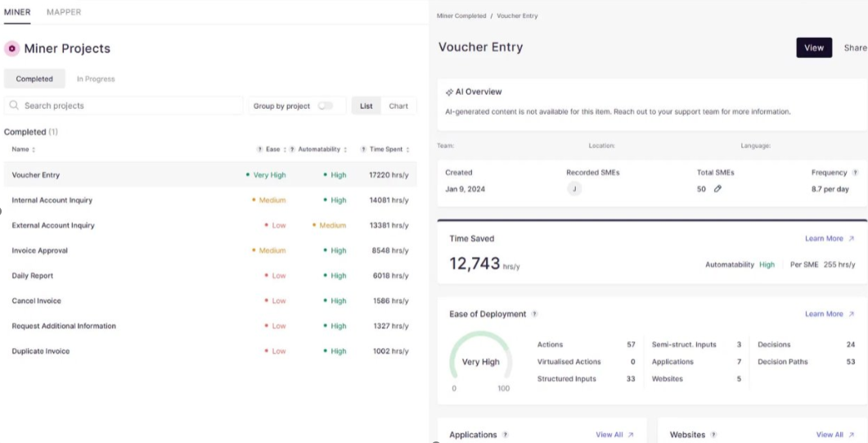Sort by Ease column arrow
Image resolution: width=868 pixels, height=443 pixels.
(x=285, y=150)
